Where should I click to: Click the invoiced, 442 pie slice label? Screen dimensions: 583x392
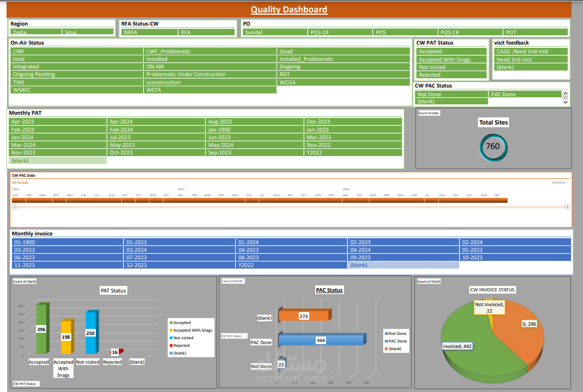457,346
